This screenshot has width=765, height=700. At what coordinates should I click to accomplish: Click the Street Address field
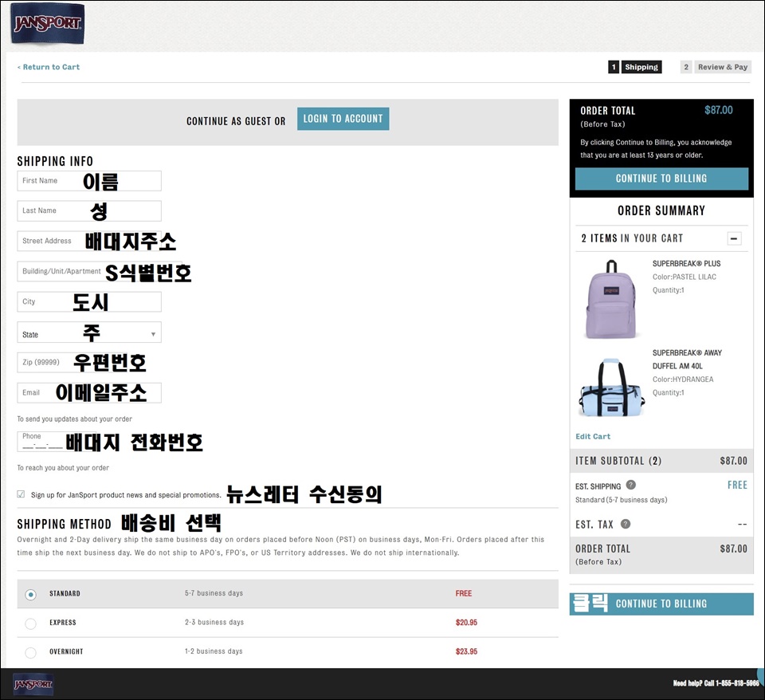tap(89, 241)
